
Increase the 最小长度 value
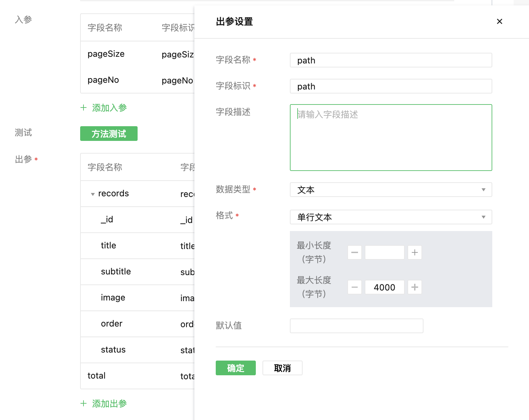coord(415,252)
